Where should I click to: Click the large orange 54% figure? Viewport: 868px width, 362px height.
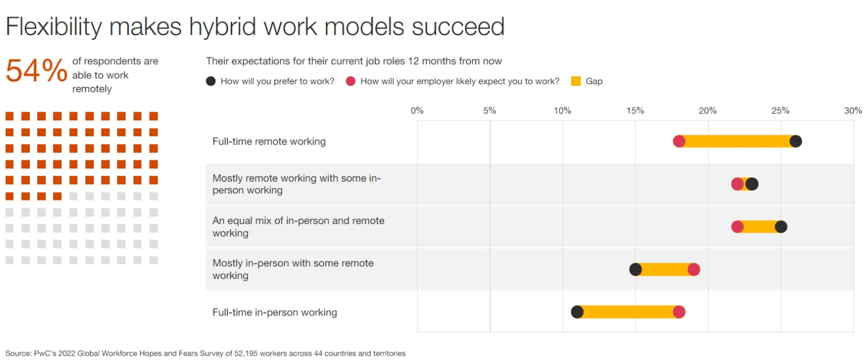[x=36, y=72]
